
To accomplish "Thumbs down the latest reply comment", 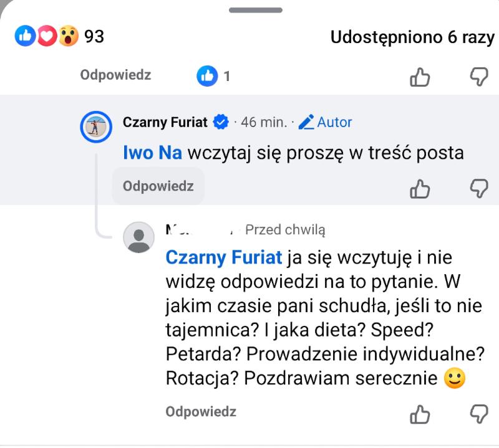I will [478, 413].
